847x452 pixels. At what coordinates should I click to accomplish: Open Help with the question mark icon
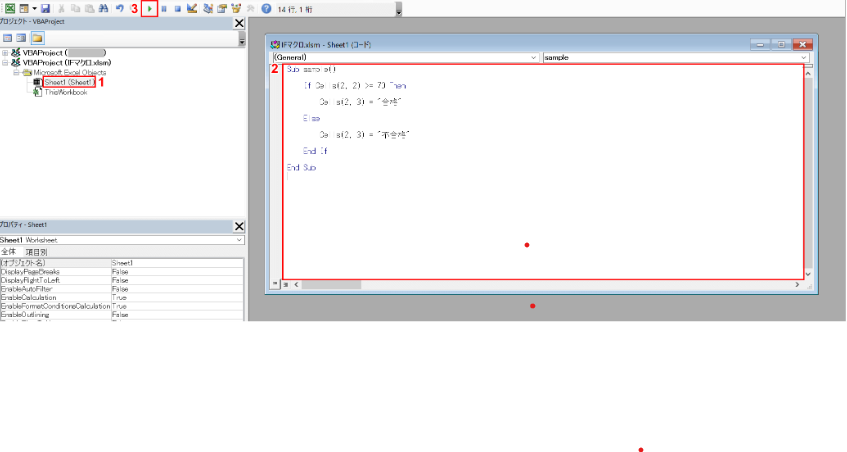[266, 8]
